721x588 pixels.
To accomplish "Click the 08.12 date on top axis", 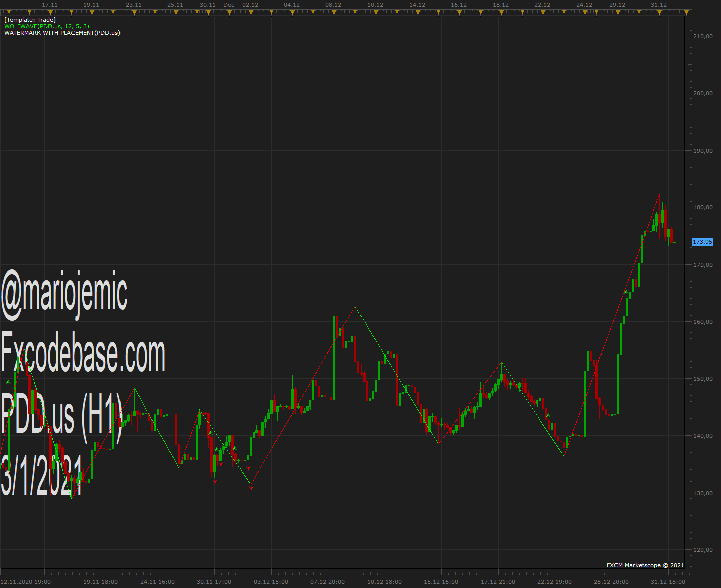I will pyautogui.click(x=333, y=5).
